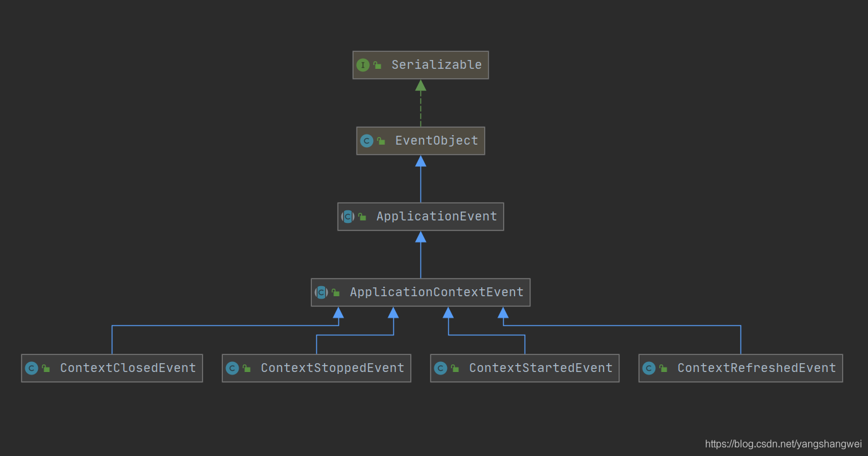Open the blog.csdn.net watermark link
Screen dimensions: 868x456
click(783, 444)
